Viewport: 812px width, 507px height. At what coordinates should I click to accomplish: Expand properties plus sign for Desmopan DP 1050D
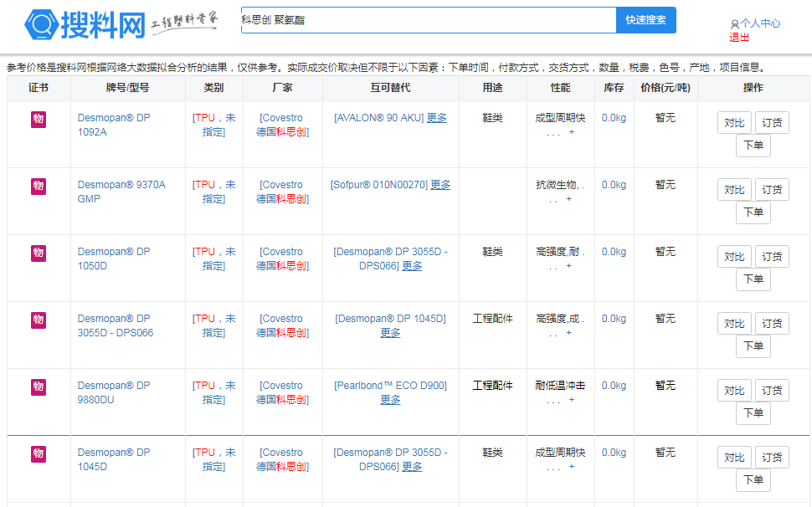pyautogui.click(x=569, y=266)
